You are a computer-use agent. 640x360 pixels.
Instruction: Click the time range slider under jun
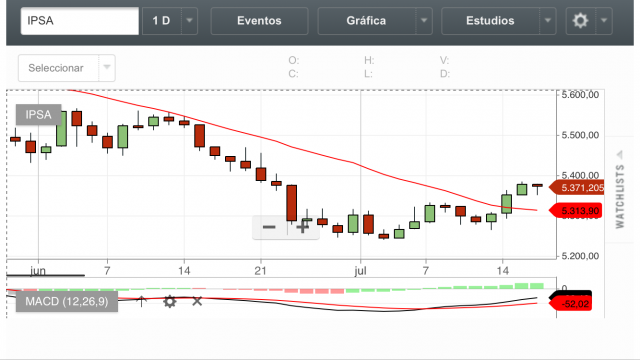click(46, 276)
